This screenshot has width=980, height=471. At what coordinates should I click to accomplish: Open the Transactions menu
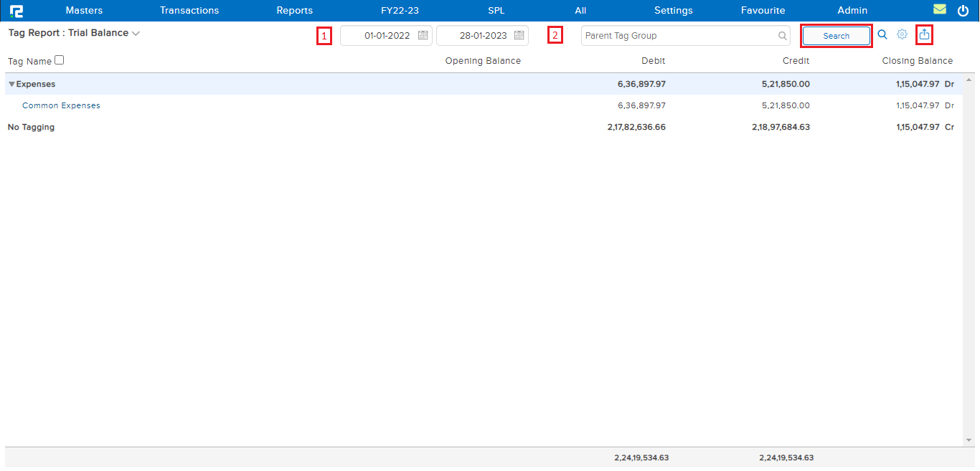[189, 11]
